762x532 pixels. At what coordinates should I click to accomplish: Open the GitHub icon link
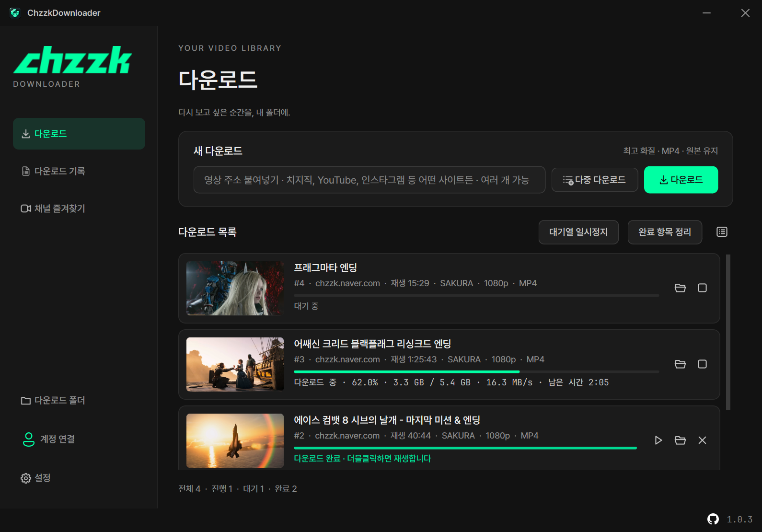(x=713, y=519)
